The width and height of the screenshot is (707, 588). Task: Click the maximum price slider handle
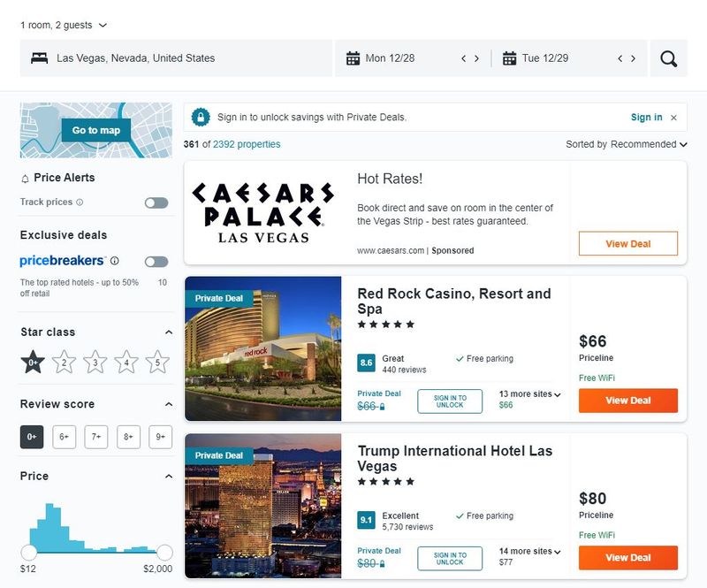(x=164, y=553)
